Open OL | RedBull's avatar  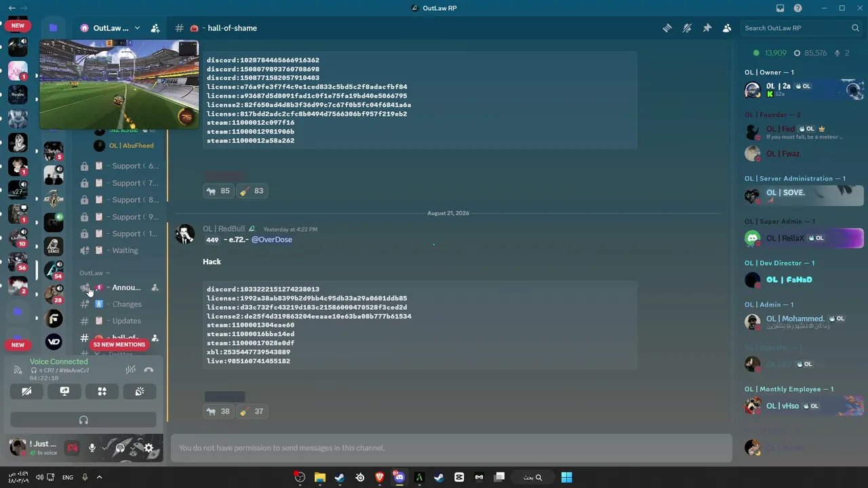[185, 235]
